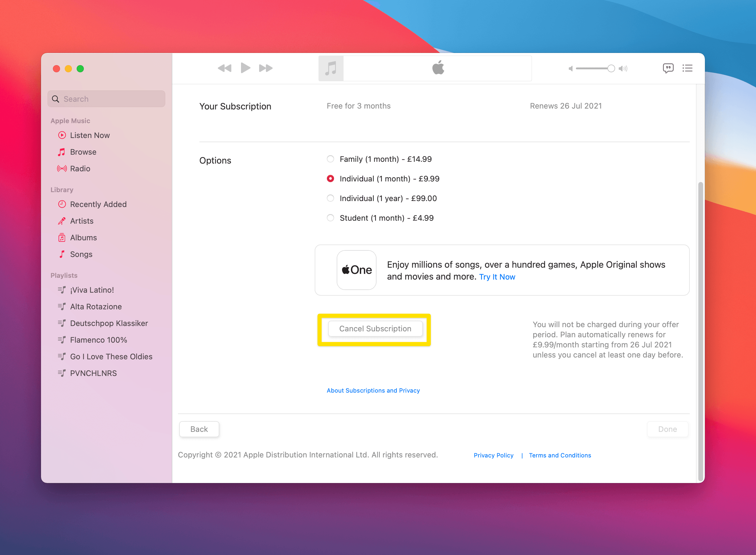The width and height of the screenshot is (756, 555).
Task: Click the Listen Now play-circle icon
Action: tap(62, 135)
